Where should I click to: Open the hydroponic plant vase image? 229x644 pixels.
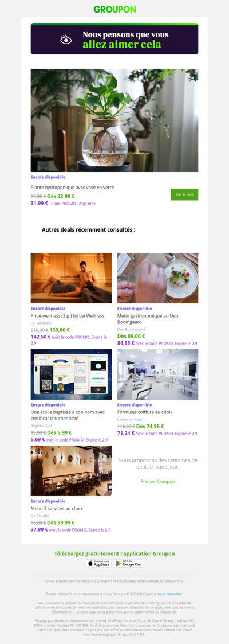click(x=114, y=120)
